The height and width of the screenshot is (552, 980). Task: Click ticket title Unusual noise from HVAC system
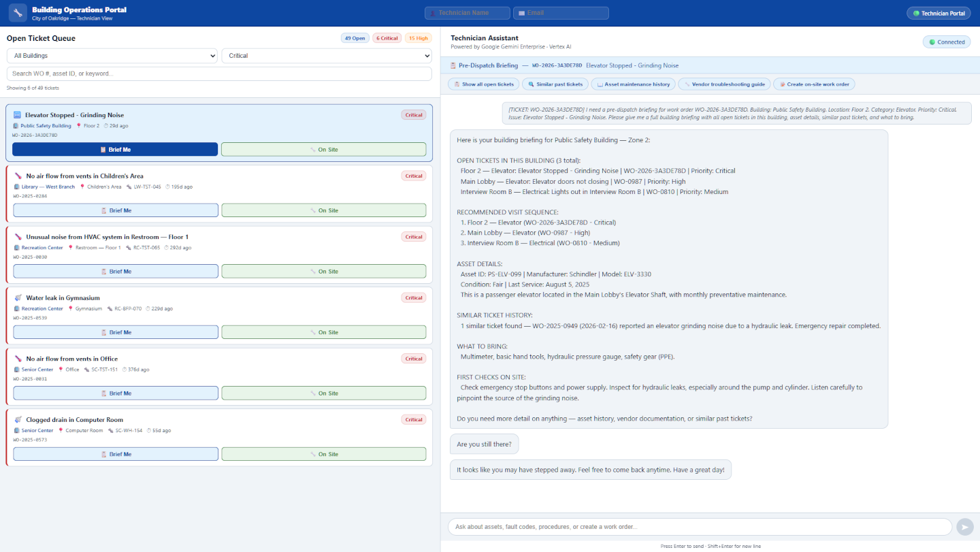107,237
